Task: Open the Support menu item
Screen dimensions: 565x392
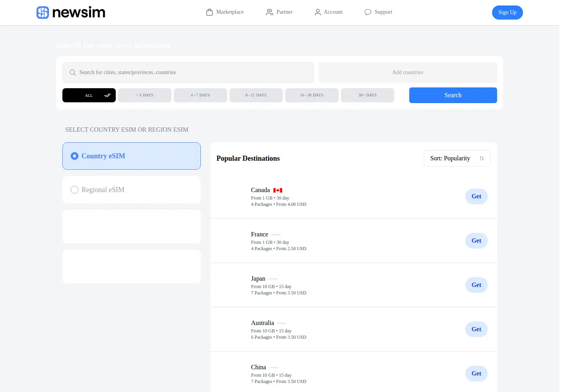Action: tap(378, 12)
